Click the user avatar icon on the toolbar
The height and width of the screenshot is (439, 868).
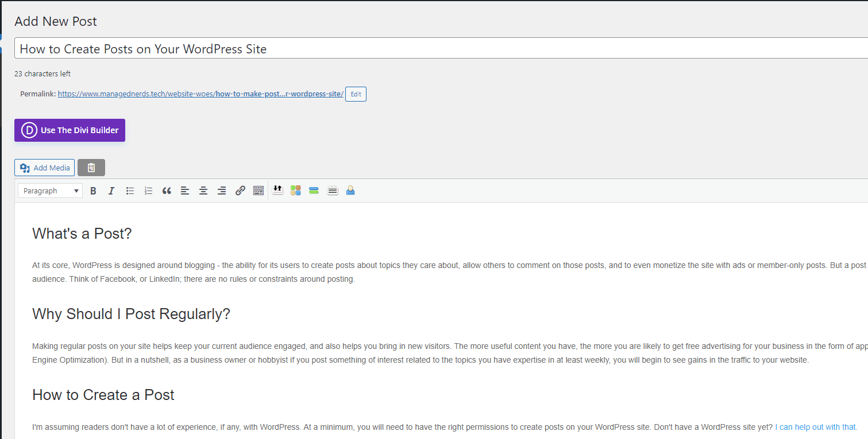point(350,190)
